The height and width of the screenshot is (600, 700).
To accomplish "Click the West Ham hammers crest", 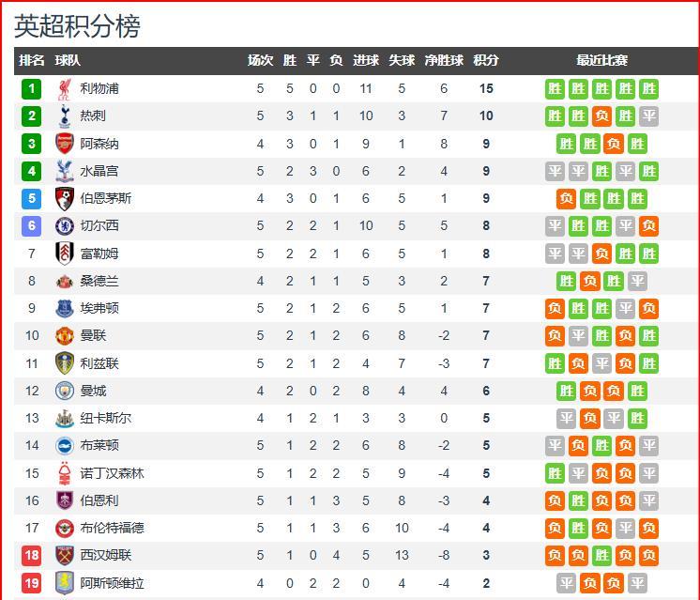I will coord(65,555).
